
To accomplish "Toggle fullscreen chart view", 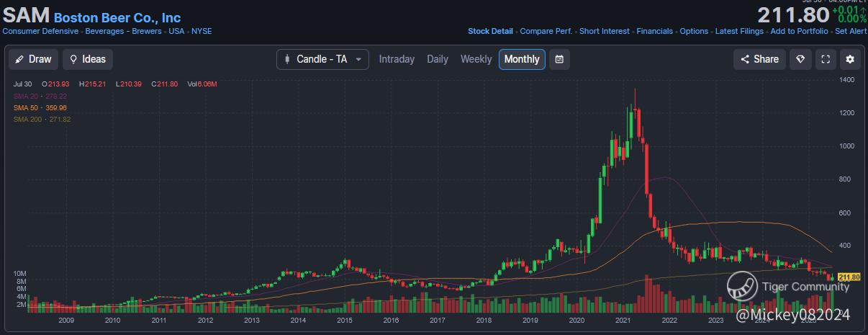I will [x=826, y=59].
